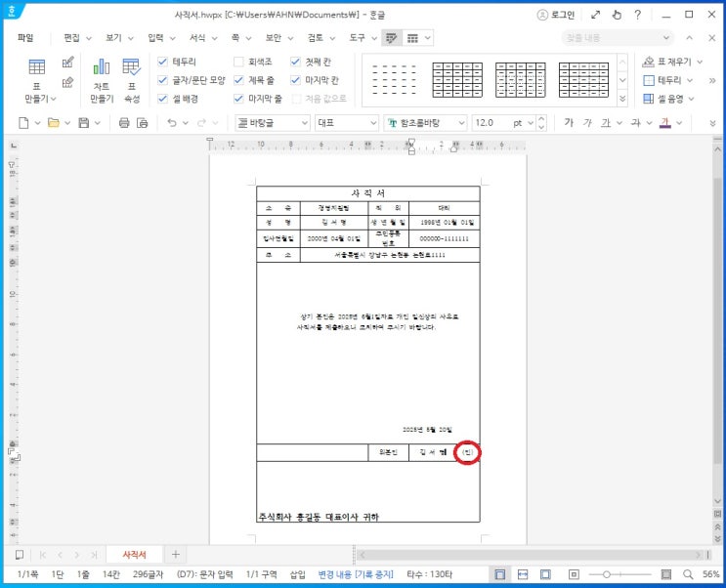The width and height of the screenshot is (726, 588).
Task: Open file folder icon in toolbar
Action: [x=54, y=123]
